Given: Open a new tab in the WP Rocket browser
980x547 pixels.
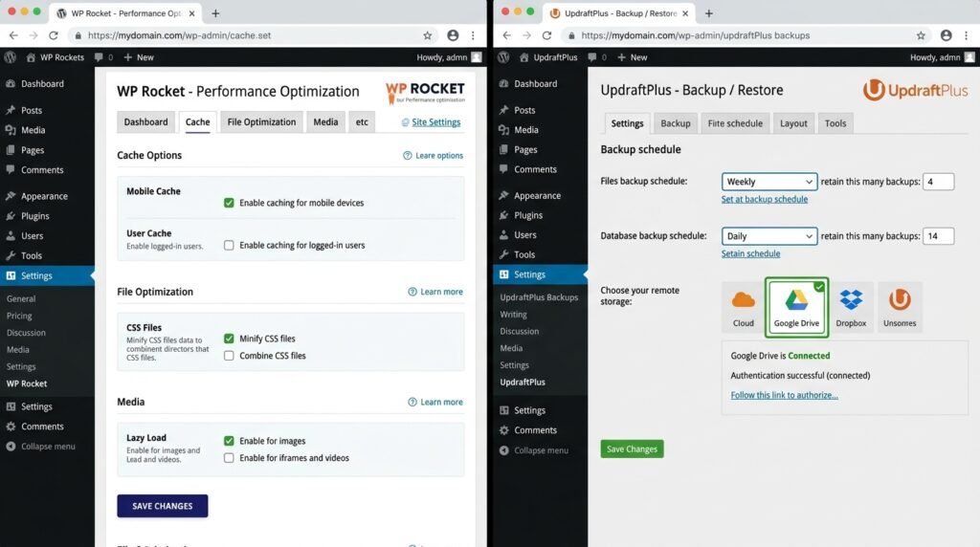Looking at the screenshot, I should tap(215, 13).
